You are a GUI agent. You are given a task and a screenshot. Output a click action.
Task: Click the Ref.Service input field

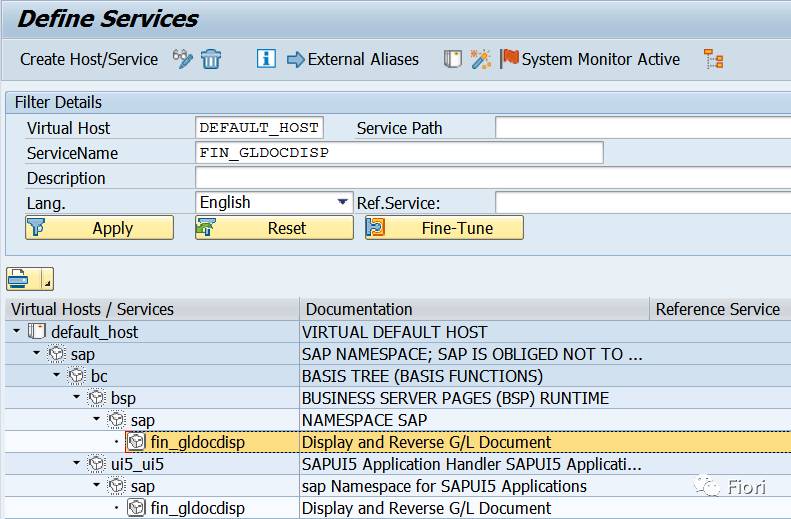[x=643, y=203]
